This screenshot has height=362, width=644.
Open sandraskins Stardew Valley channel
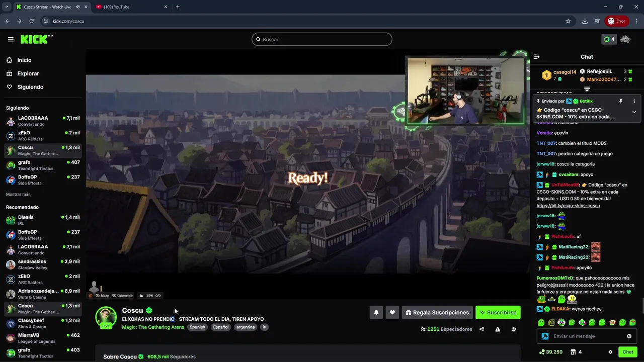43,264
